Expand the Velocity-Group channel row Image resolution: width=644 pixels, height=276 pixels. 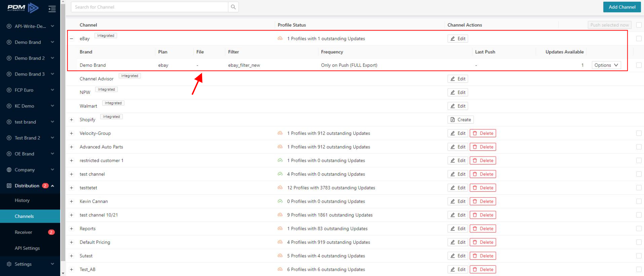point(71,133)
